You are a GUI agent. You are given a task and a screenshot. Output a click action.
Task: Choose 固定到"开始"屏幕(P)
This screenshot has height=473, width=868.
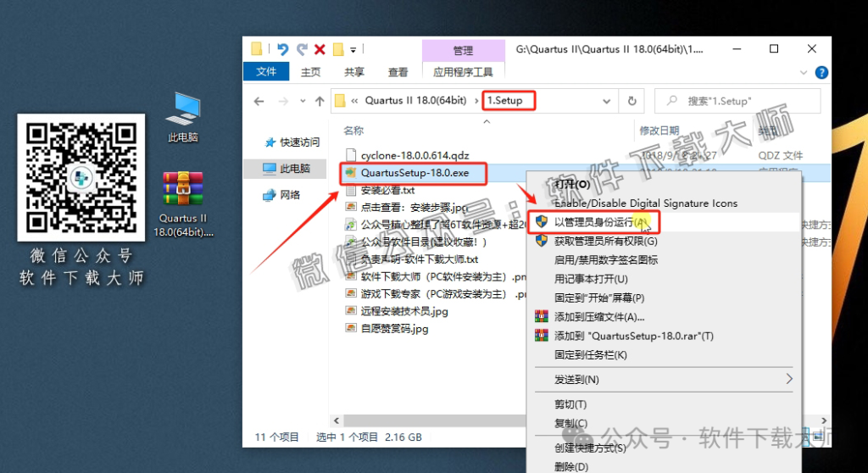(x=599, y=298)
